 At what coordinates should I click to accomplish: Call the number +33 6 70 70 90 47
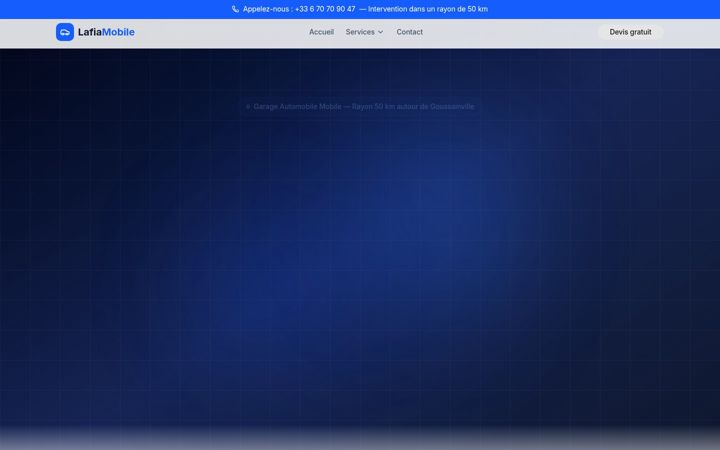(325, 9)
